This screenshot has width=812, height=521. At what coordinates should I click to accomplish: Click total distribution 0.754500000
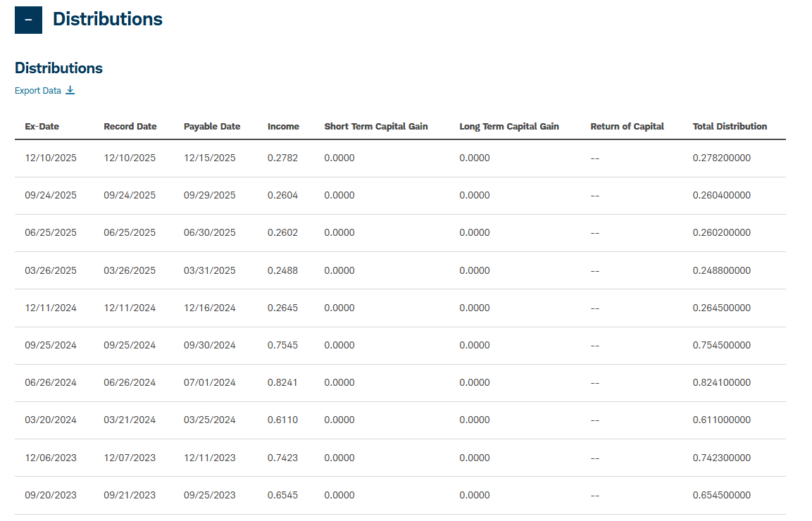pos(722,345)
